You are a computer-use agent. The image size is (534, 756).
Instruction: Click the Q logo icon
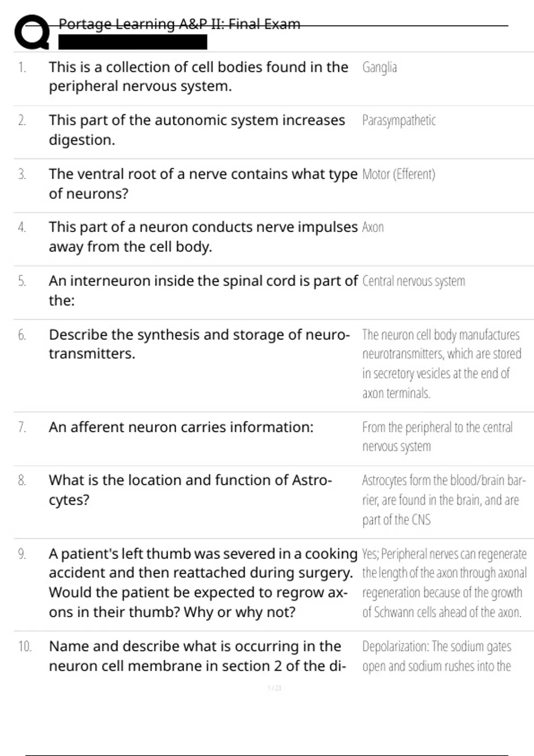[x=32, y=32]
